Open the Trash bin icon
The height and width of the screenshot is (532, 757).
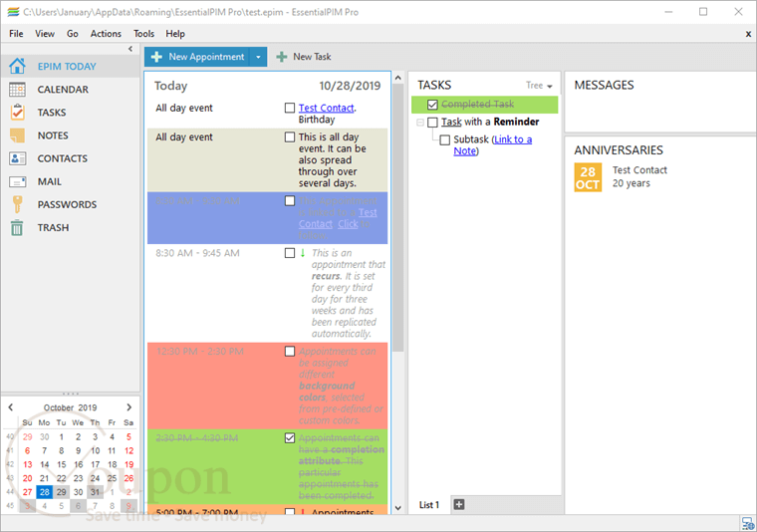[x=17, y=227]
